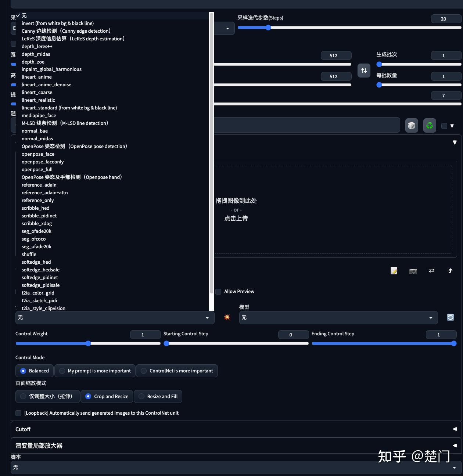Click the dice icon to randomize seed
This screenshot has width=463, height=476.
click(412, 125)
